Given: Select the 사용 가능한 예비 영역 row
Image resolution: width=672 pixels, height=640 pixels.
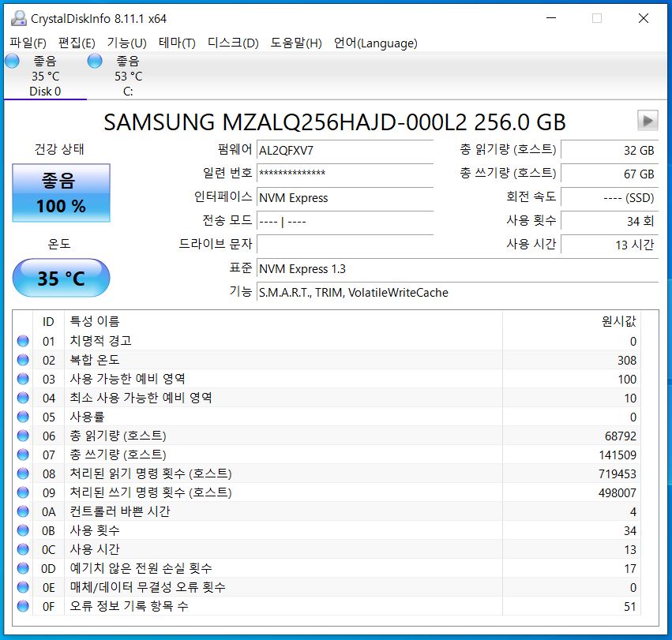Looking at the screenshot, I should tap(327, 379).
